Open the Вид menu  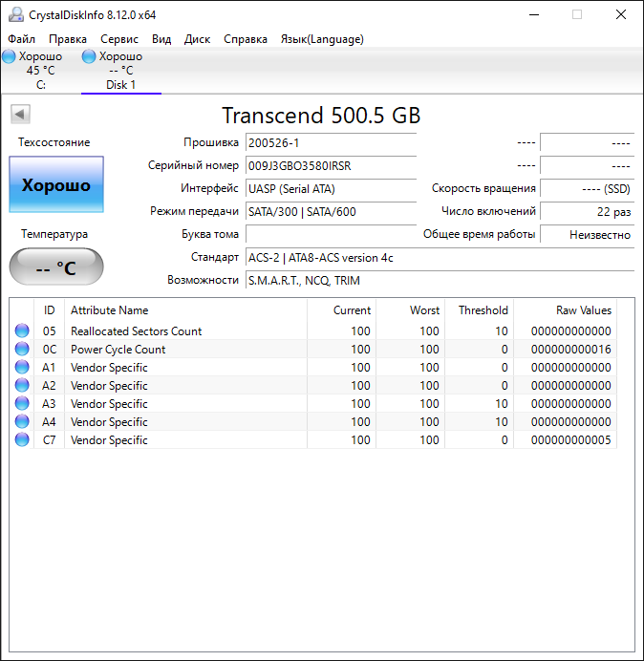pos(161,39)
